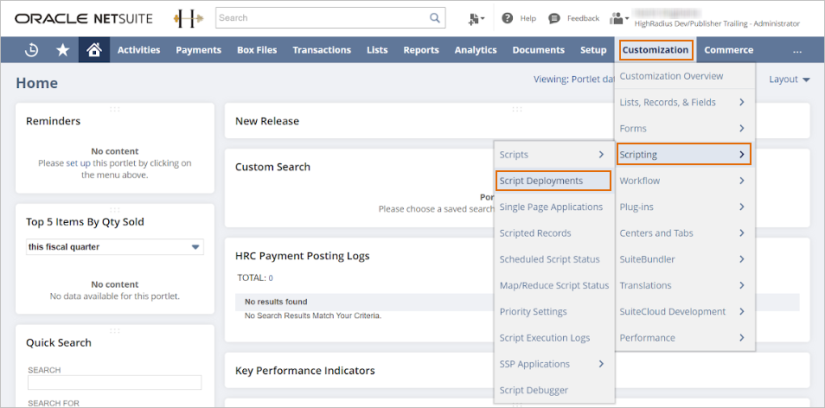825x408 pixels.
Task: Open the Commerce menu
Action: pyautogui.click(x=729, y=50)
